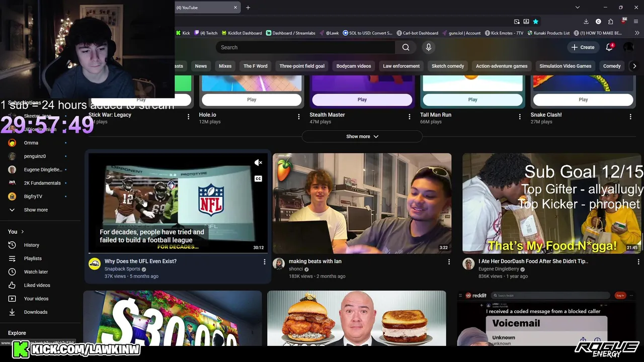Click the UFL video progress bar
The height and width of the screenshot is (362, 644).
coord(178,253)
